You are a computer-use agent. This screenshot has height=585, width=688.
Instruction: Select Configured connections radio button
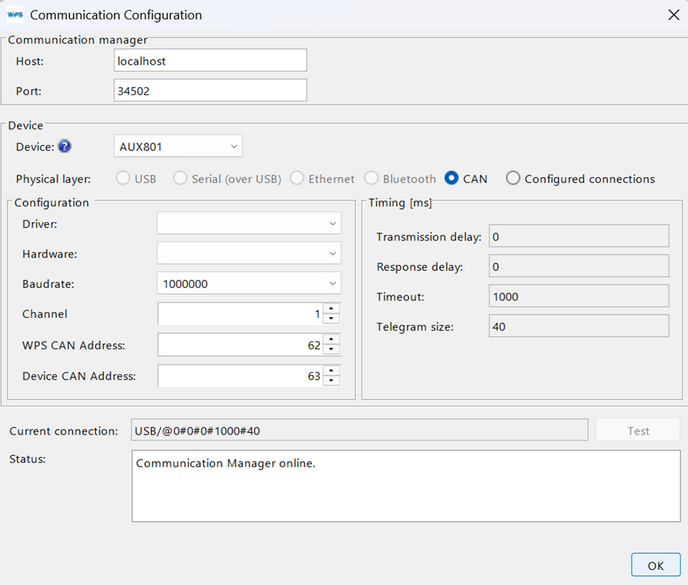pyautogui.click(x=513, y=179)
